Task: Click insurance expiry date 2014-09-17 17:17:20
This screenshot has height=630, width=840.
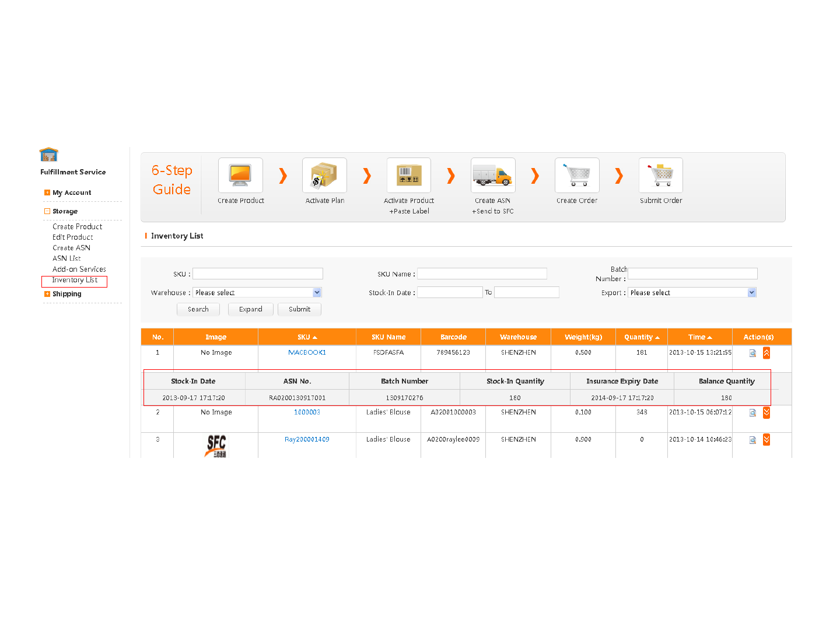Action: [x=622, y=398]
